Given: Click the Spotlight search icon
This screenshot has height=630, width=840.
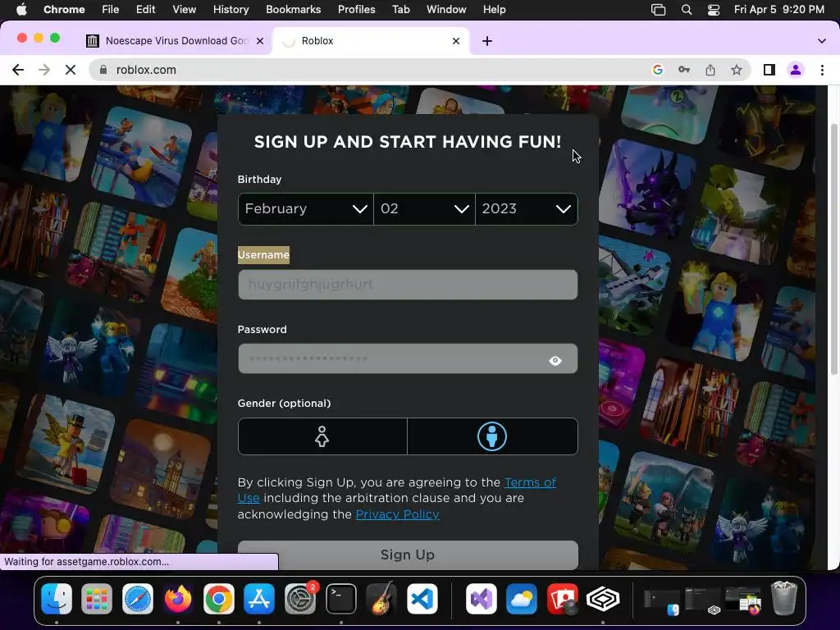Looking at the screenshot, I should pyautogui.click(x=687, y=9).
